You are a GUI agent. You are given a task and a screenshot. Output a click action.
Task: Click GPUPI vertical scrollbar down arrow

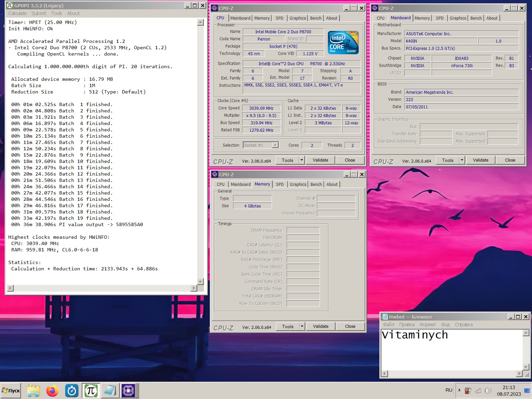pyautogui.click(x=200, y=282)
